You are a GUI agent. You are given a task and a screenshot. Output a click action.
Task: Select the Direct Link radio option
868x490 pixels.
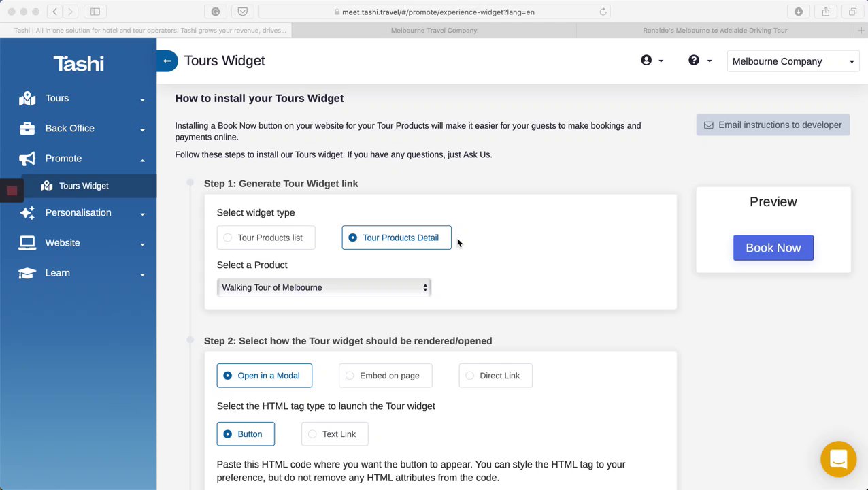pos(495,376)
